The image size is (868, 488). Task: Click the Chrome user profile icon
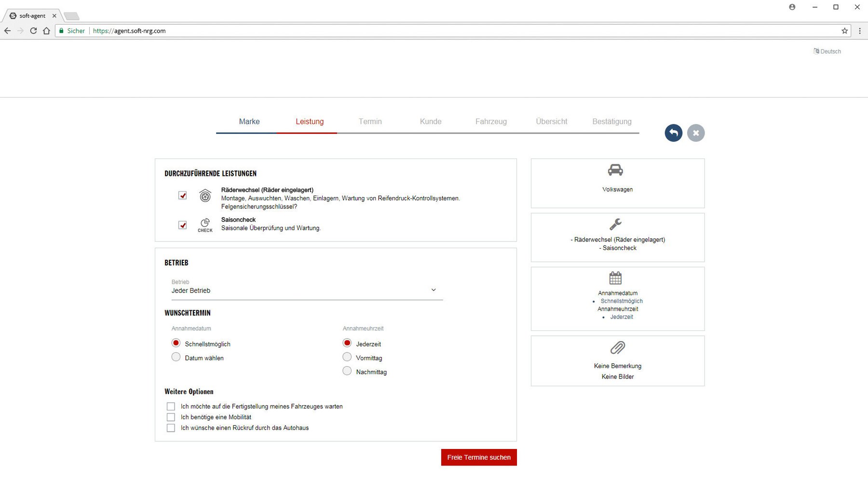792,7
